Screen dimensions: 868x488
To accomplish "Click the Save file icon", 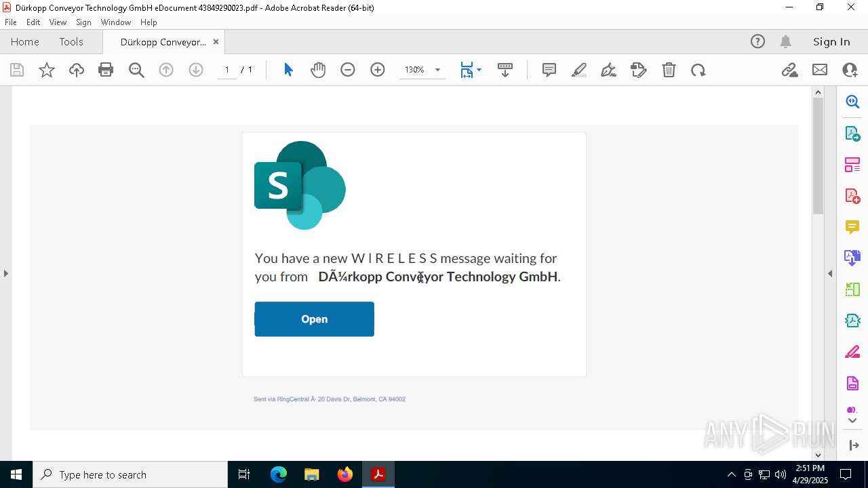I will tap(17, 70).
